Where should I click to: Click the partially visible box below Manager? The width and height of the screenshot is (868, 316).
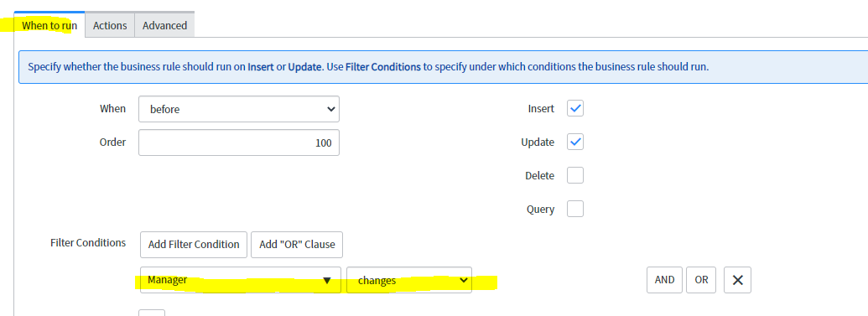click(152, 313)
